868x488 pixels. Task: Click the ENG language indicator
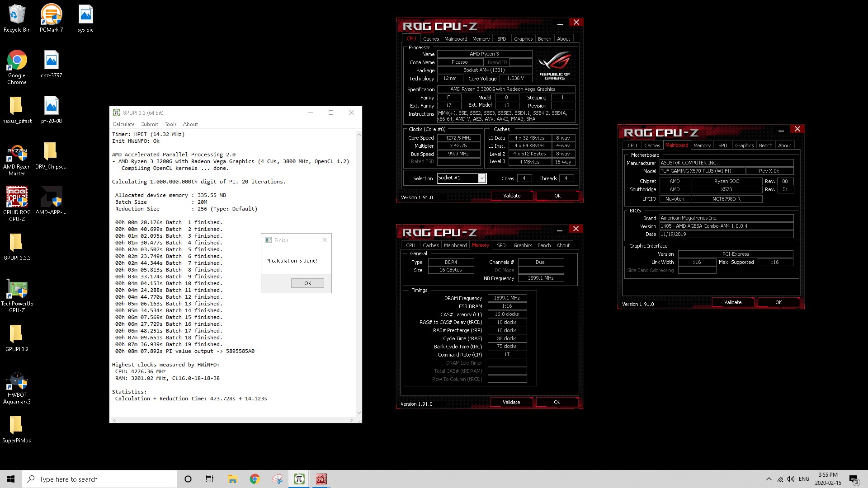tap(804, 479)
